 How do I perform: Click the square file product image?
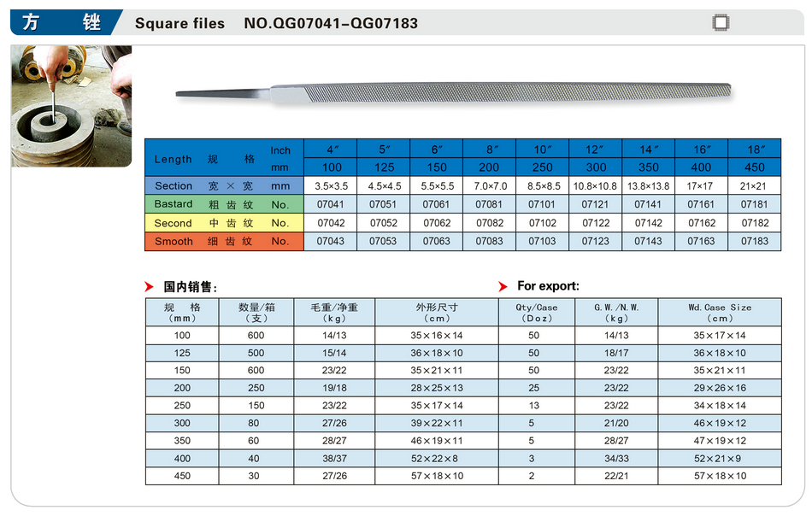tap(454, 93)
